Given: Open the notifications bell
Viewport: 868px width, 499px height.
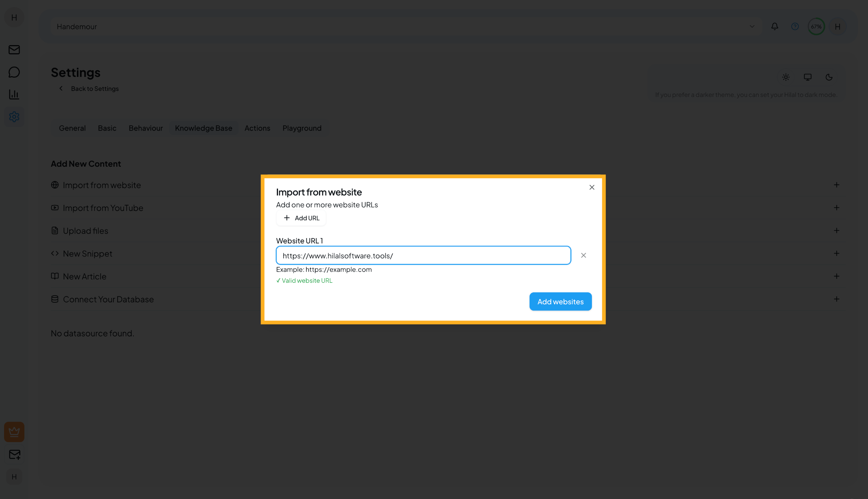Looking at the screenshot, I should pos(774,26).
